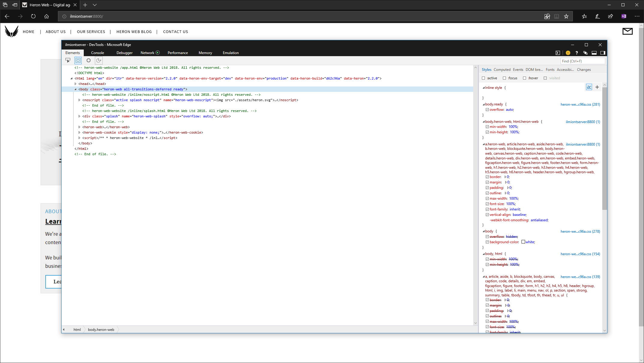Click the Elements panel tab
This screenshot has height=363, width=644.
pos(72,53)
